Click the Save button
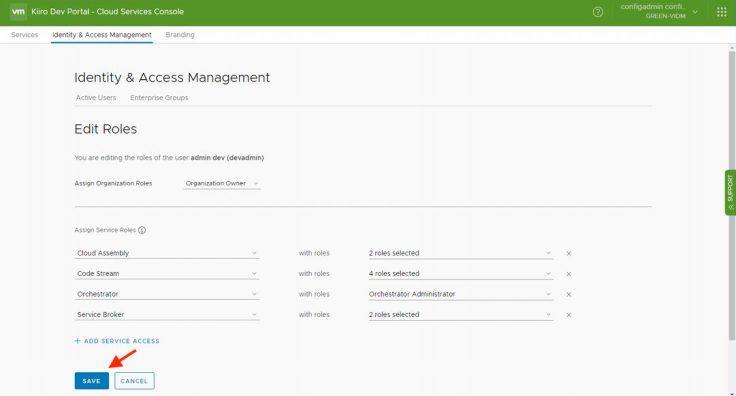Viewport: 736px width, 396px height. point(92,381)
